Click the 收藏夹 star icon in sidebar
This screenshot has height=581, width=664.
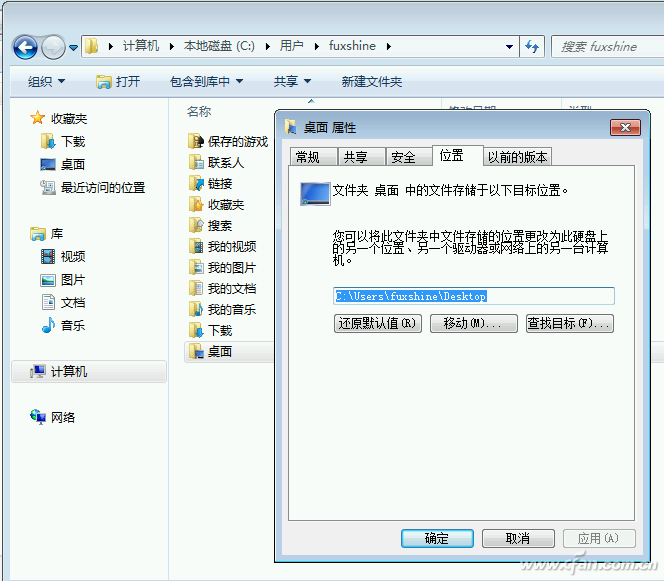(x=37, y=118)
